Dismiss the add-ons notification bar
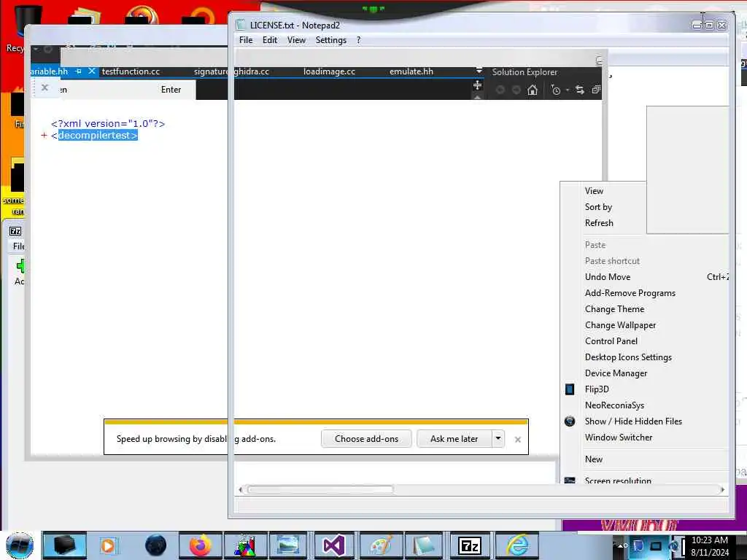This screenshot has width=747, height=560. pos(518,440)
